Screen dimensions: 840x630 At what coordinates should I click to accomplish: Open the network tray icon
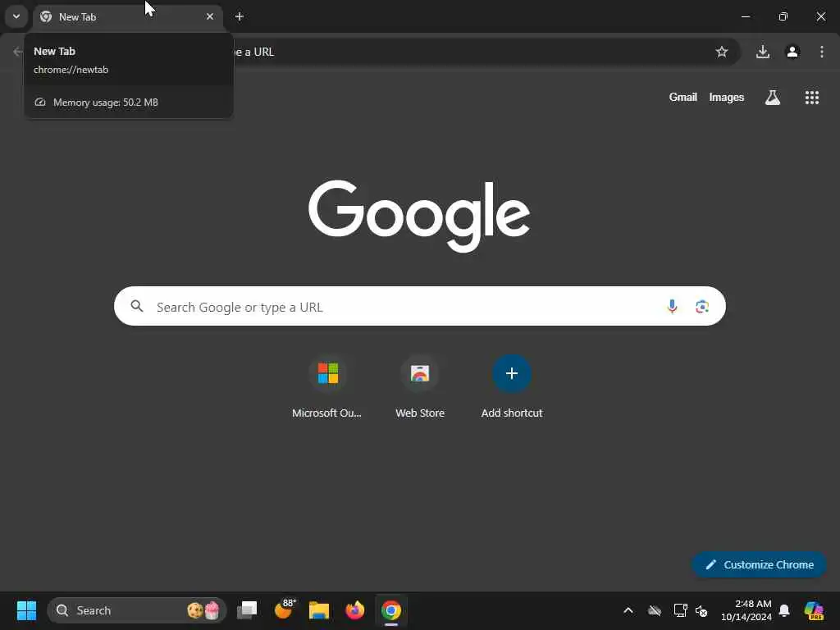click(x=680, y=610)
